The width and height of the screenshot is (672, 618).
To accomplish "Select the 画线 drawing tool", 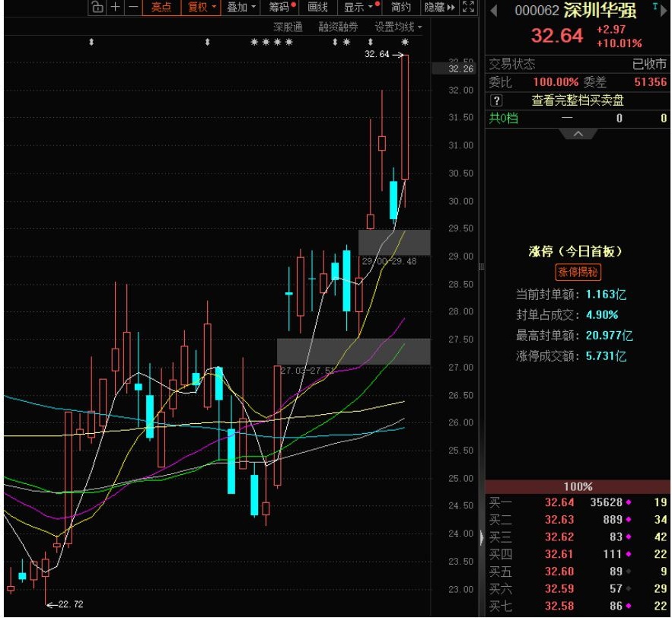I will pos(317,8).
